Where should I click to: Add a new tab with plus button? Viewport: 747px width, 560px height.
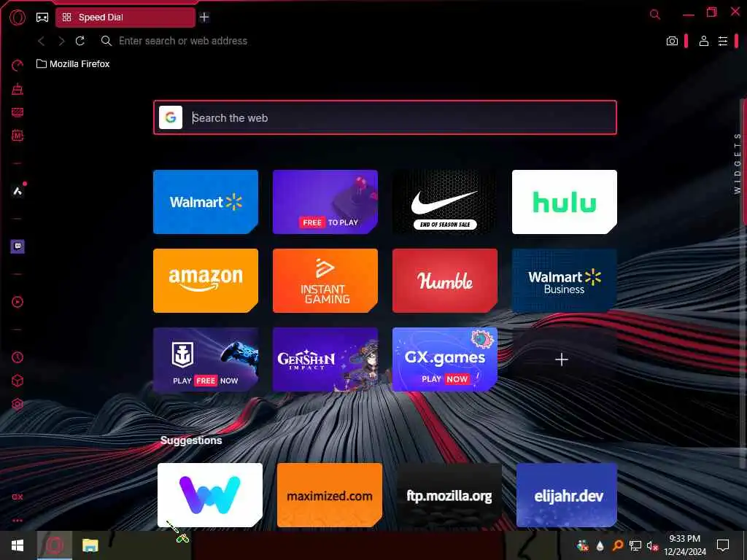click(204, 17)
